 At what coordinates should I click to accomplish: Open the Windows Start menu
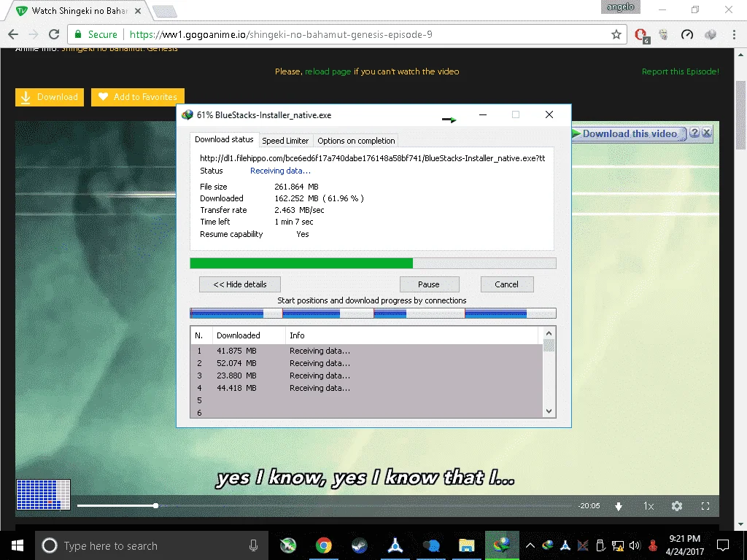[18, 545]
